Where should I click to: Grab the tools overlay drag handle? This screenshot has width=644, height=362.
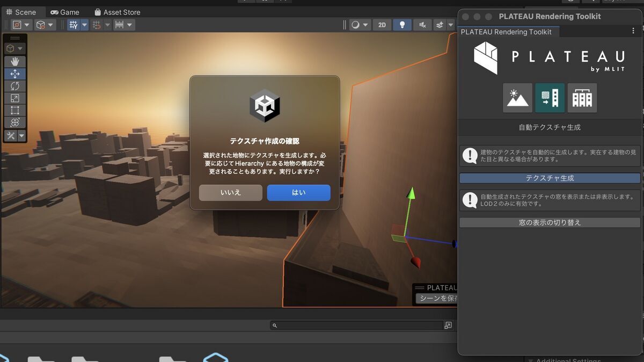15,38
